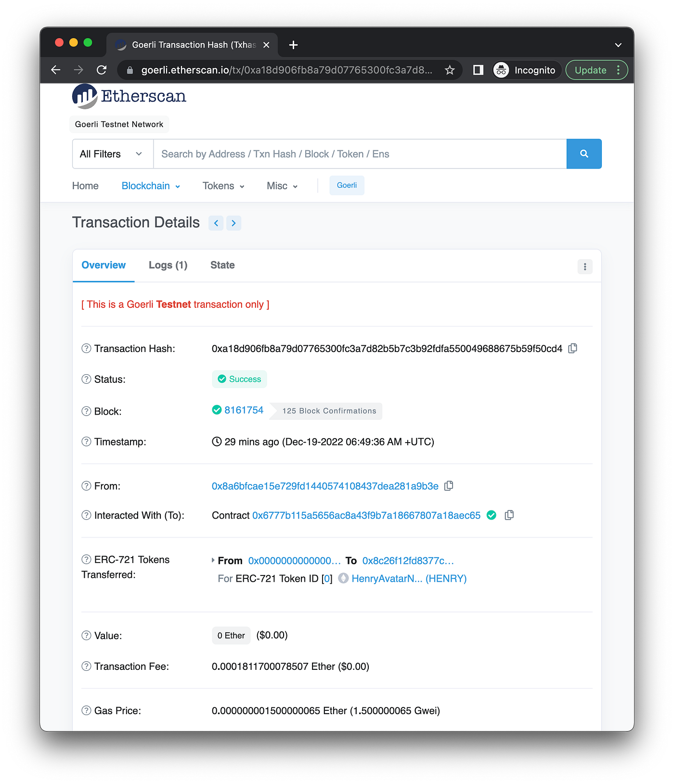Click the help icon beside Gas Price
The width and height of the screenshot is (674, 784).
[86, 710]
